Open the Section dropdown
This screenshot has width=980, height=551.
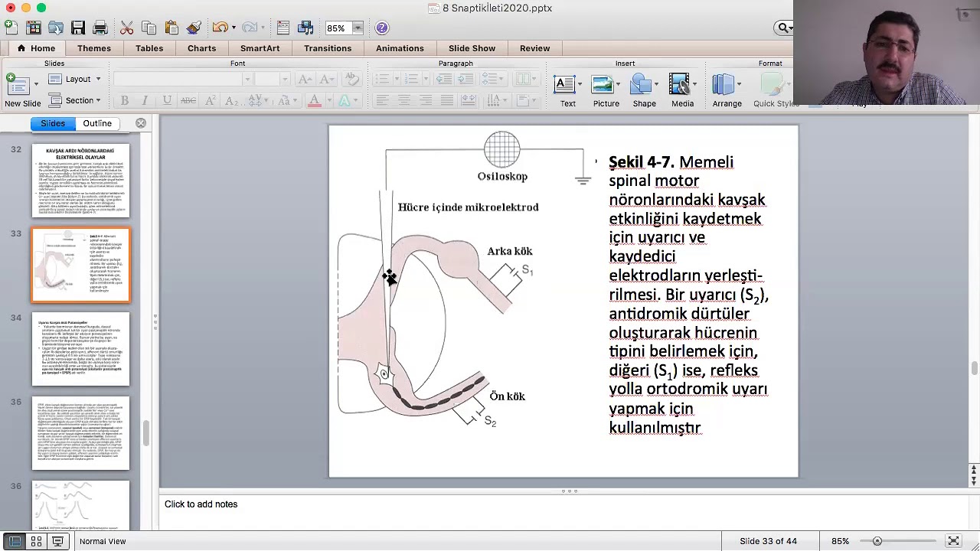click(74, 100)
